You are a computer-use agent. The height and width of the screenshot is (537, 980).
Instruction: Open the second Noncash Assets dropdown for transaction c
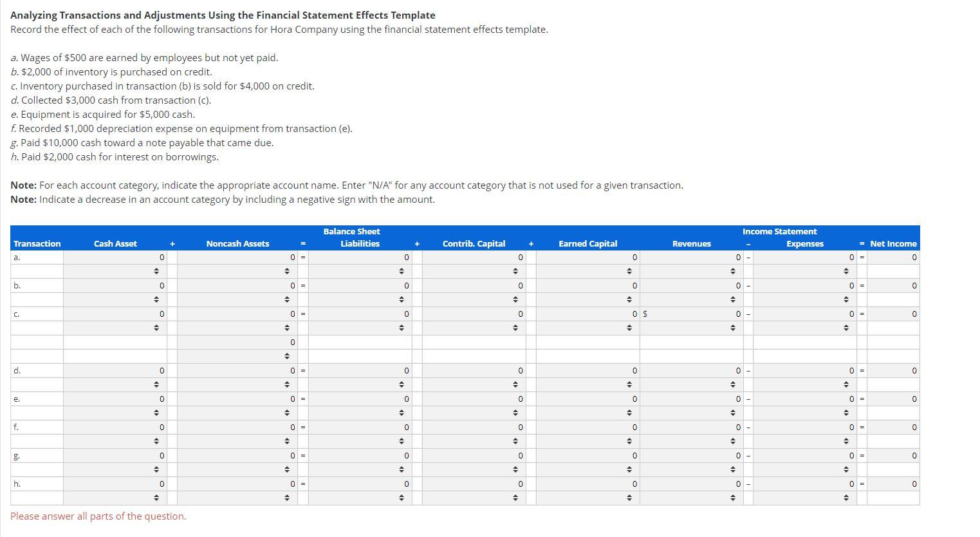point(286,355)
